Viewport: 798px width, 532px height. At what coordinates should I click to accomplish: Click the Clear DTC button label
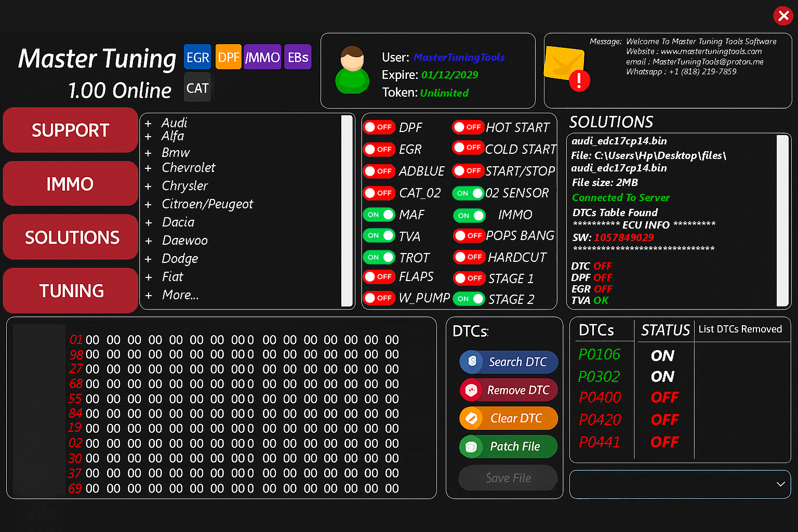pyautogui.click(x=516, y=418)
